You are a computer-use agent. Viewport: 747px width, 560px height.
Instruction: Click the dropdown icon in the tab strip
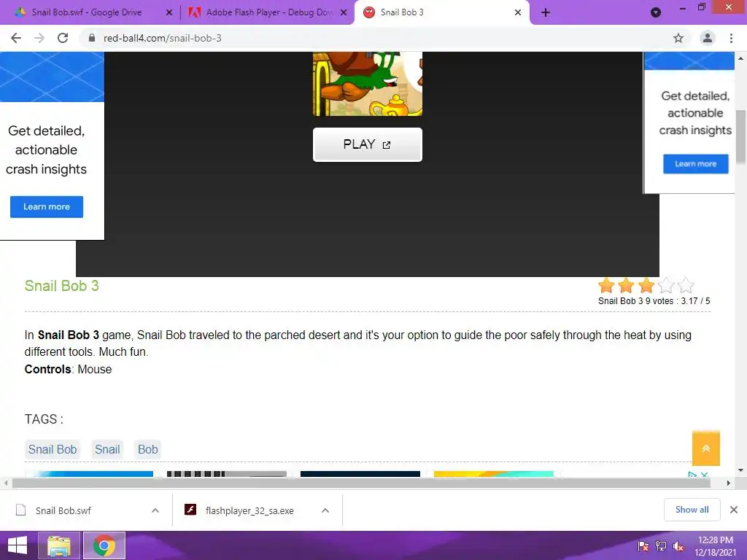click(x=656, y=12)
